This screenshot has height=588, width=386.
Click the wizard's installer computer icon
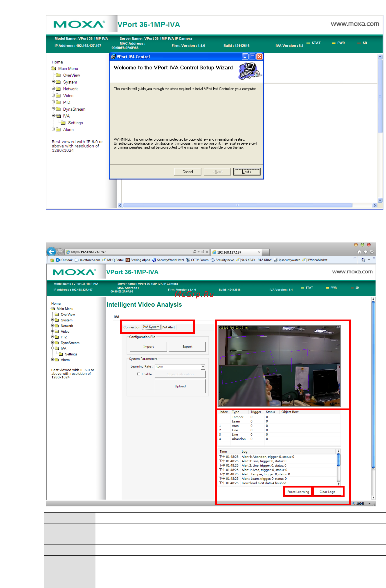pos(250,71)
